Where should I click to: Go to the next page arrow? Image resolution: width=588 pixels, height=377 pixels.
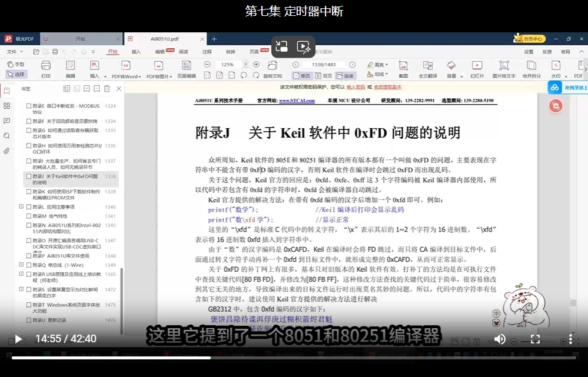353,65
